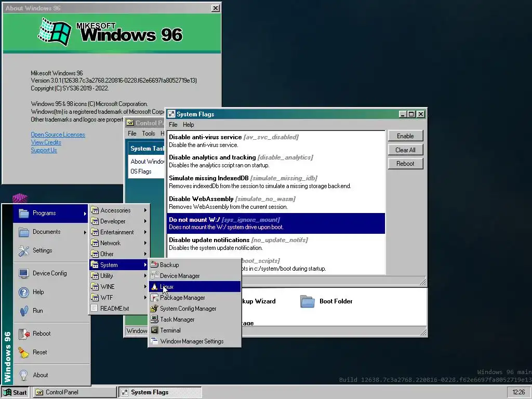This screenshot has height=399, width=532.
Task: Expand the Other folder submenu
Action: 119,254
